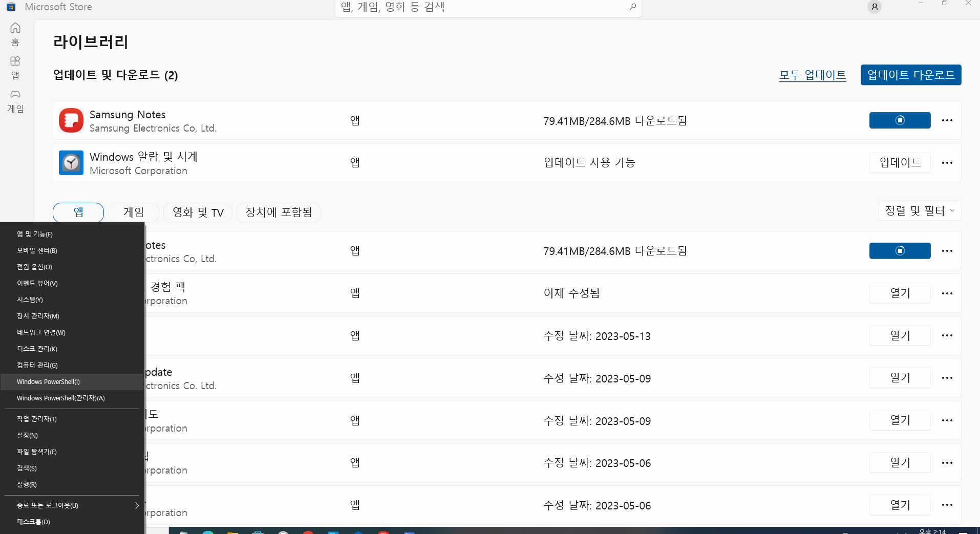The height and width of the screenshot is (534, 980).
Task: Expand the 정렬 및 필터 dropdown
Action: (x=920, y=211)
